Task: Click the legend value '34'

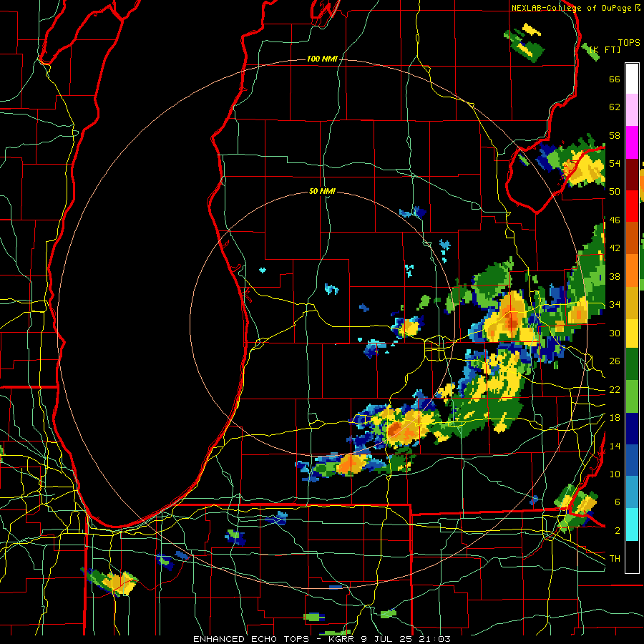Action: coord(615,305)
